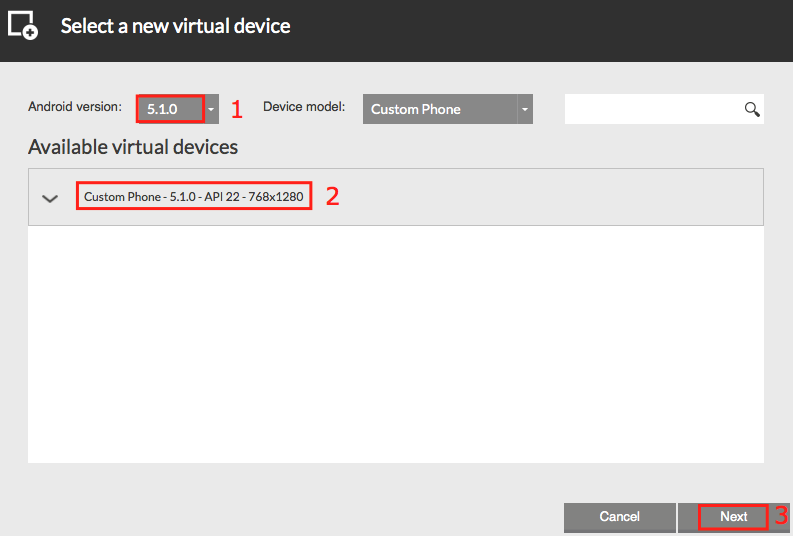793x536 pixels.
Task: Click the red number 1 annotation
Action: [x=237, y=109]
